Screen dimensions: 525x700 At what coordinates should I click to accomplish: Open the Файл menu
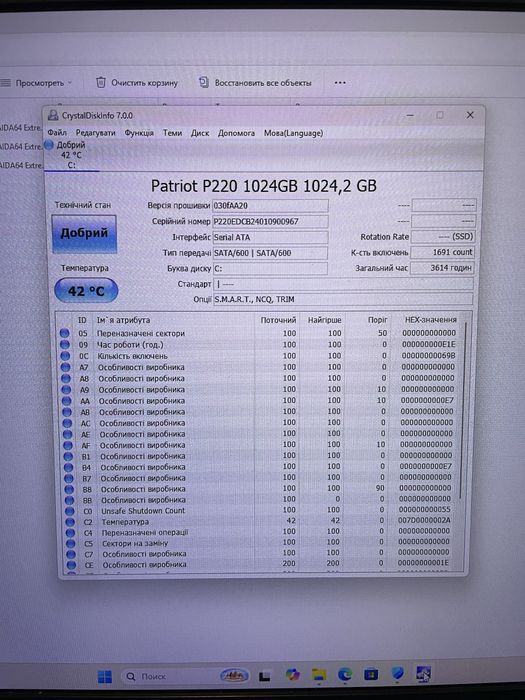pyautogui.click(x=57, y=133)
